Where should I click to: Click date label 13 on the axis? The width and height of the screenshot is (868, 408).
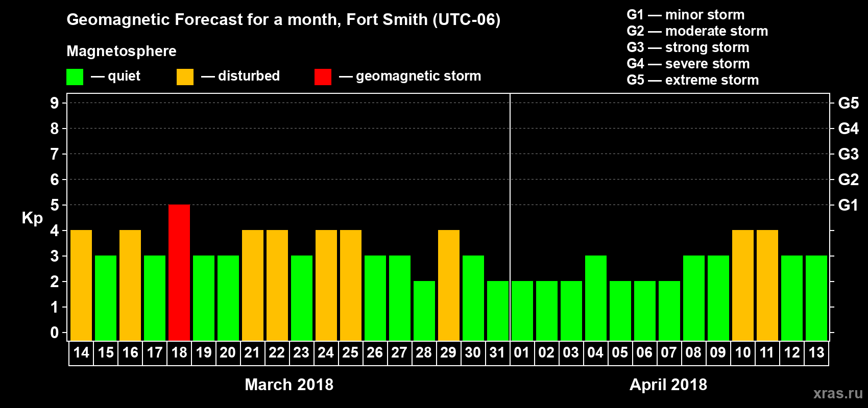click(816, 353)
